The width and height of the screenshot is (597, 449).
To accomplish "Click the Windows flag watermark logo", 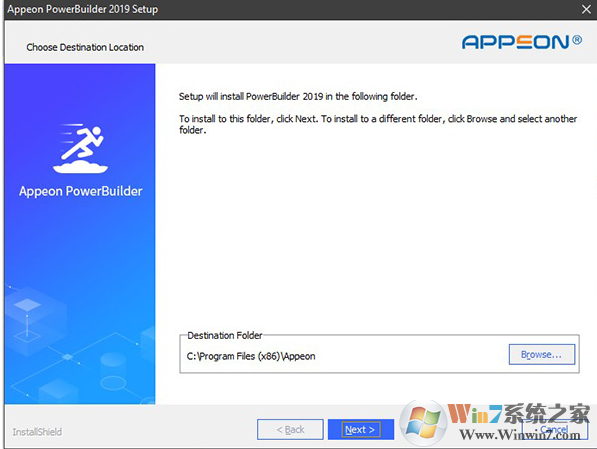I will tap(423, 423).
